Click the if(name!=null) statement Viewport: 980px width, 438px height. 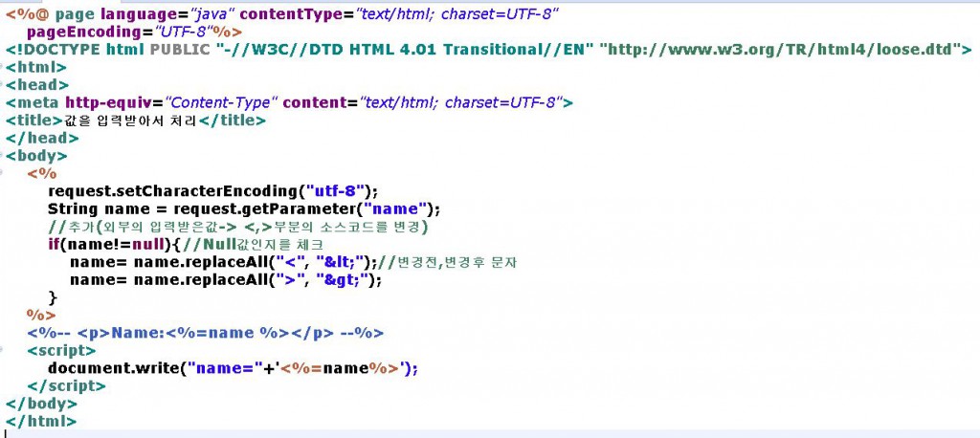(x=113, y=244)
